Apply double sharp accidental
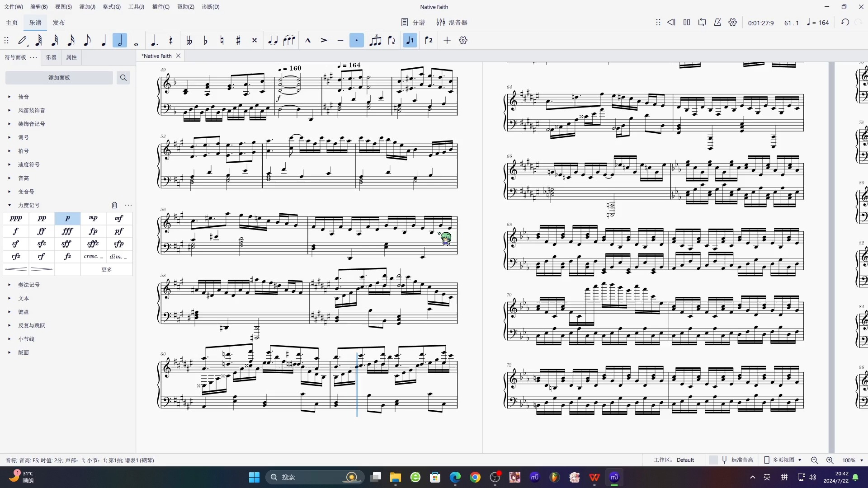The image size is (868, 488). tap(255, 41)
